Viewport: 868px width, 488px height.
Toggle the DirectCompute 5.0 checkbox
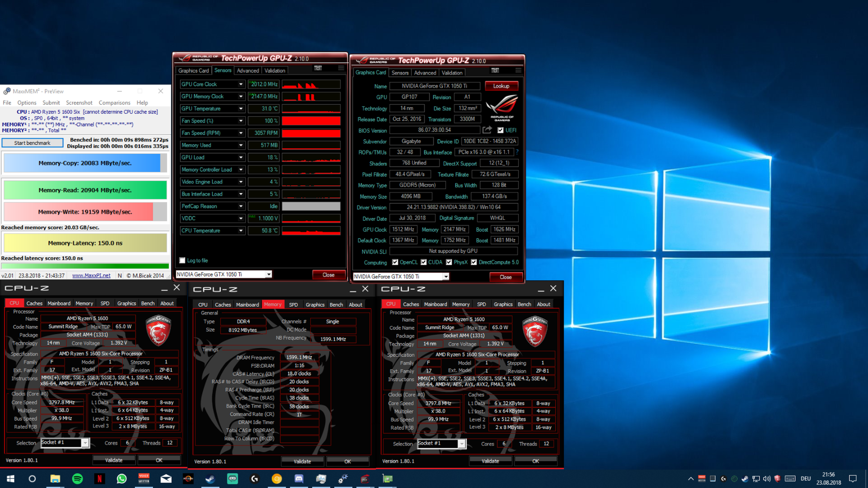[474, 262]
